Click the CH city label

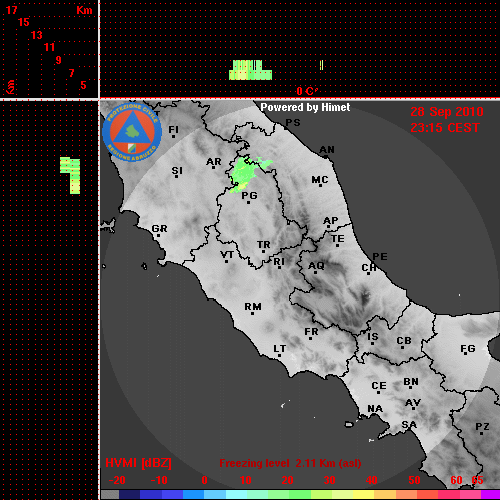(369, 268)
